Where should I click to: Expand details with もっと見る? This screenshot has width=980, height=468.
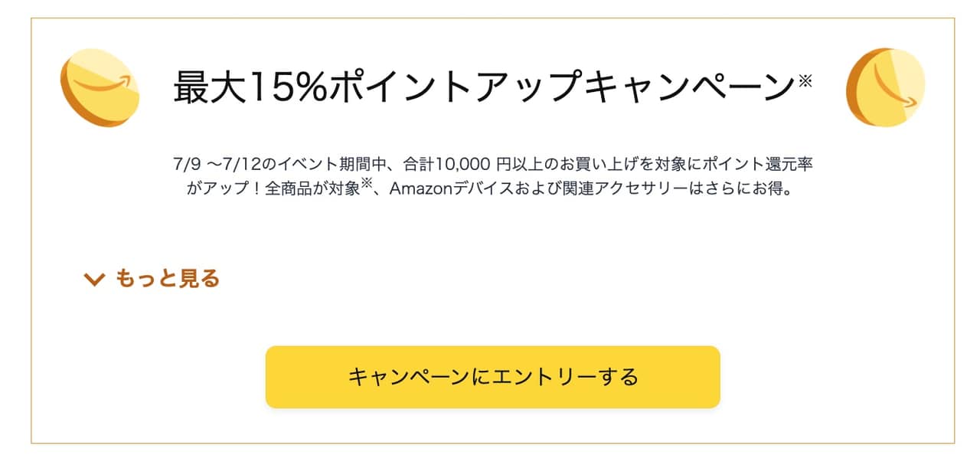tap(167, 279)
